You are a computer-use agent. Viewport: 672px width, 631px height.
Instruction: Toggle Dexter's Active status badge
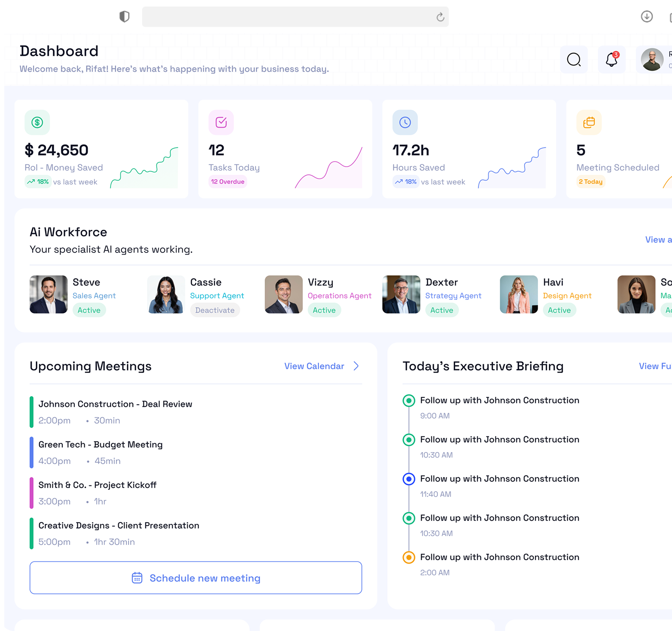(x=442, y=310)
